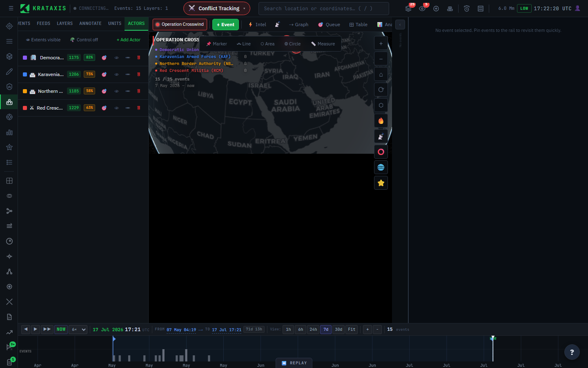The image size is (588, 368).
Task: Switch to the LAYERS tab
Action: (65, 24)
